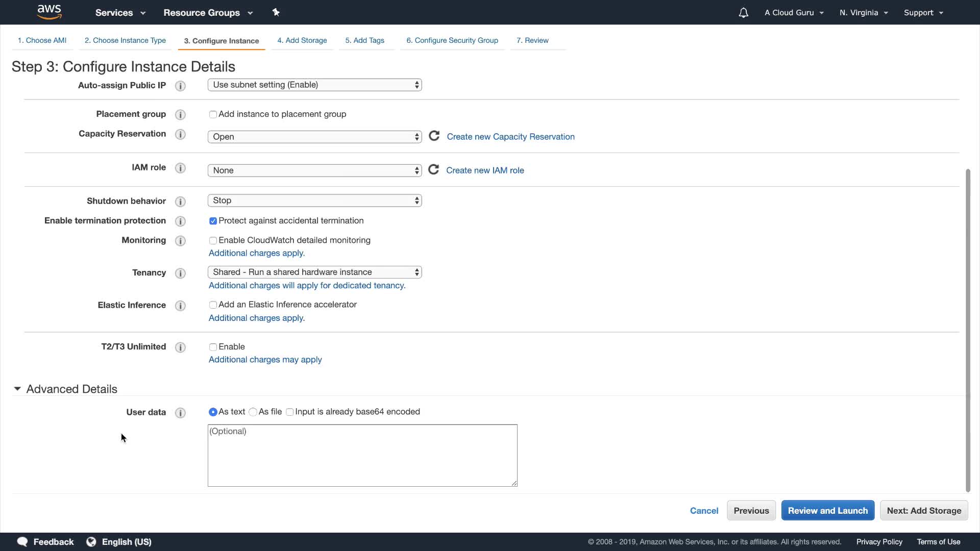Go to the 4. Add Storage tab
The image size is (980, 551).
tap(302, 40)
